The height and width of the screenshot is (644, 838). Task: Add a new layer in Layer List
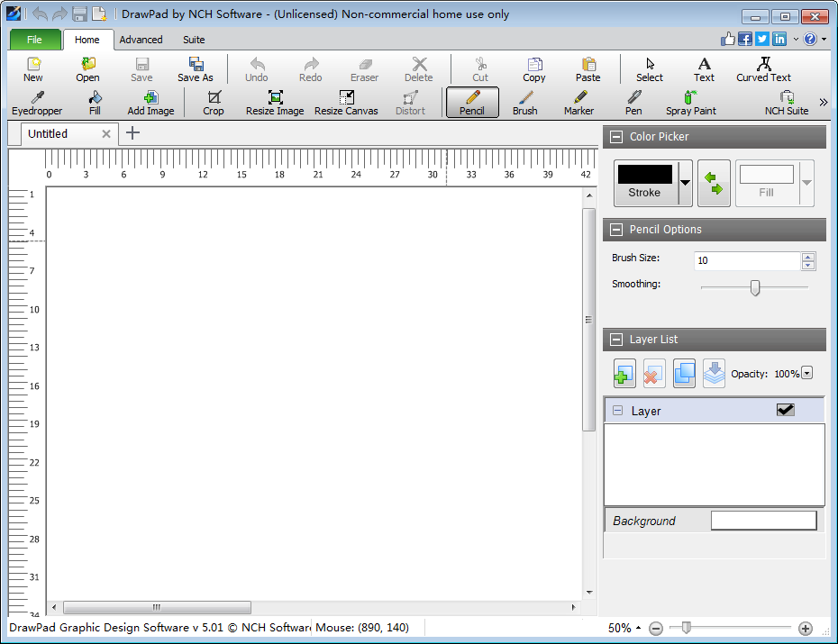624,373
